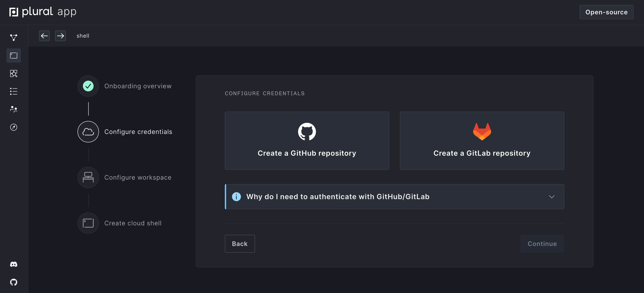Choose Create a GitHub repository

pyautogui.click(x=307, y=140)
